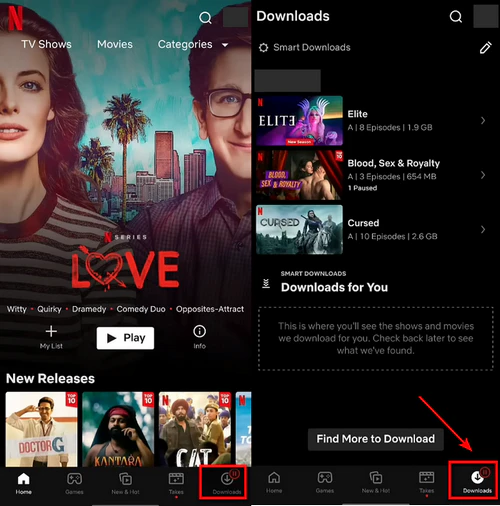Screen dimensions: 500x506
Task: Tap the New Releases heading
Action: click(50, 378)
